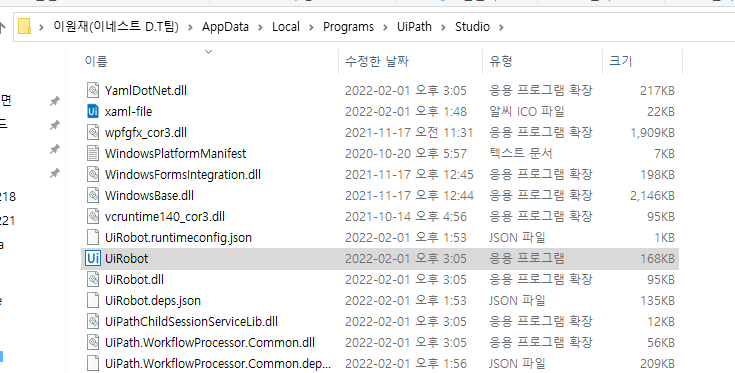Click the 1KB size of UiRobot.runtimeconfig.json
The image size is (735, 373).
pyautogui.click(x=665, y=238)
